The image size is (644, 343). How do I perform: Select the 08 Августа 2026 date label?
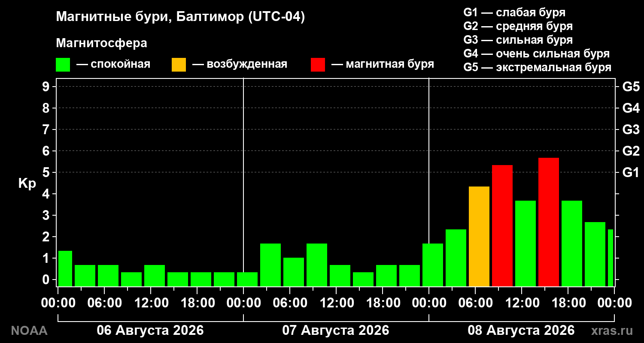[x=521, y=330]
